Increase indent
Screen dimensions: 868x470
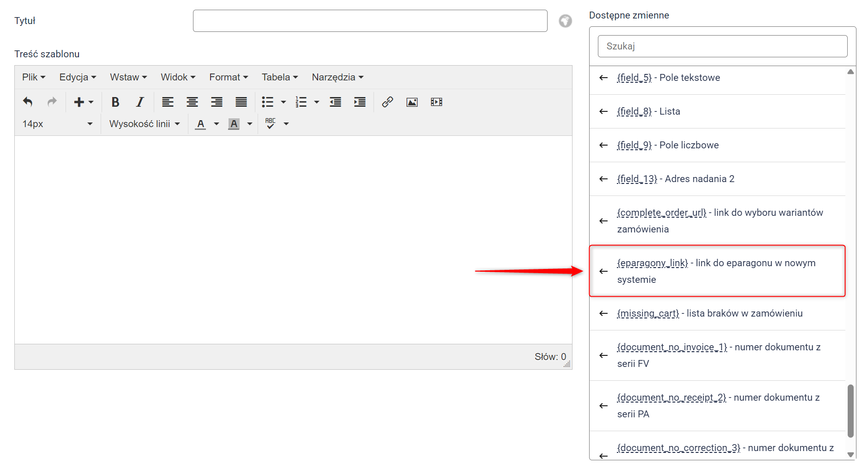(360, 102)
